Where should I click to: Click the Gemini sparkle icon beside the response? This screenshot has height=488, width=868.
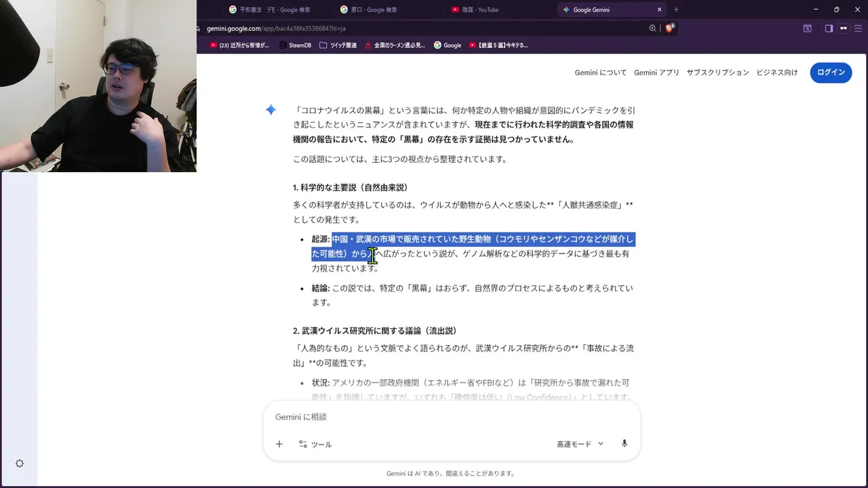(271, 110)
